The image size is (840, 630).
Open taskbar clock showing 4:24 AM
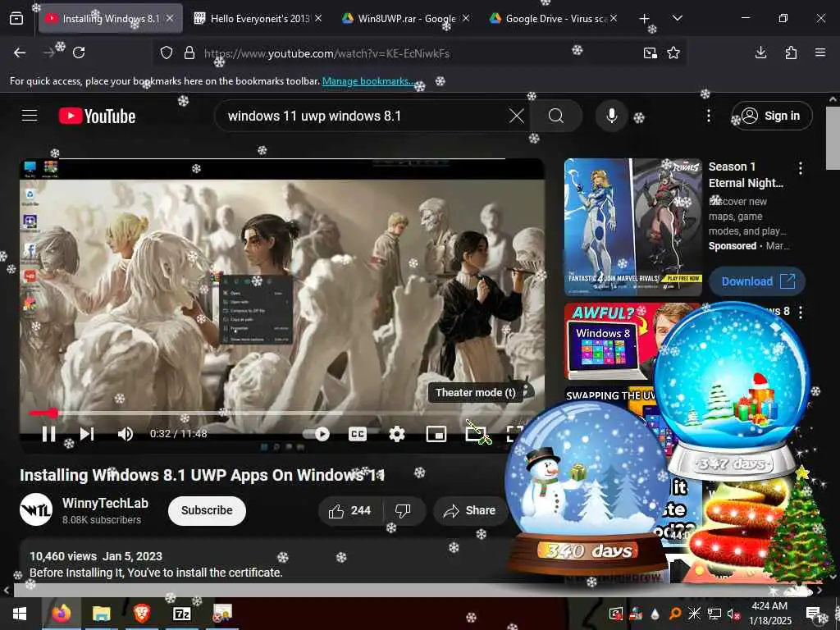[x=769, y=614]
